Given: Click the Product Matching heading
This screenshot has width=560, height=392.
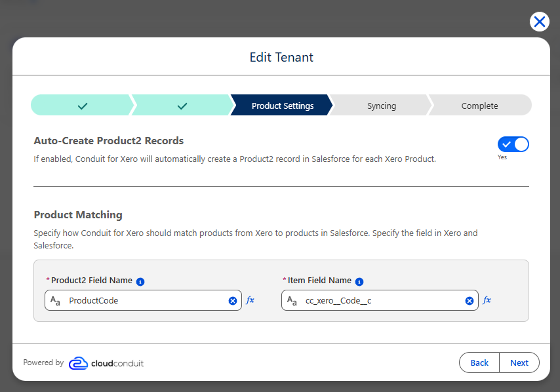Looking at the screenshot, I should 78,214.
